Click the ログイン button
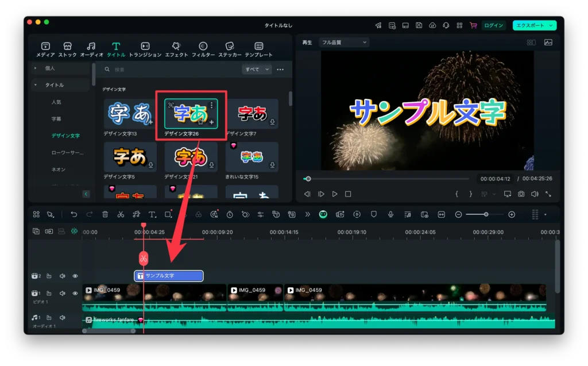 click(493, 25)
